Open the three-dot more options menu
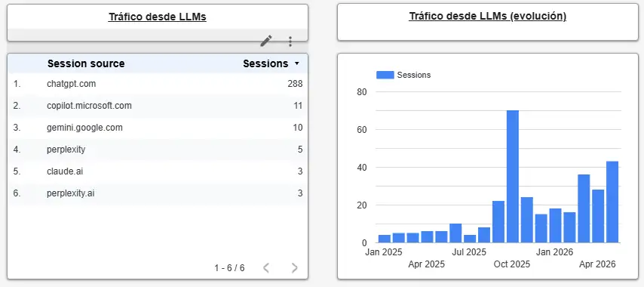644x287 pixels. (x=290, y=41)
